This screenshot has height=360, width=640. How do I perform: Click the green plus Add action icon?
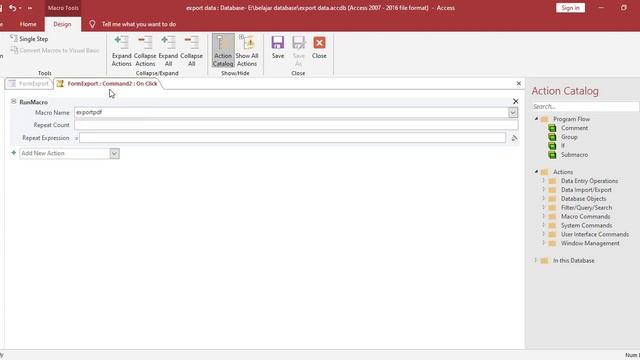pyautogui.click(x=13, y=153)
